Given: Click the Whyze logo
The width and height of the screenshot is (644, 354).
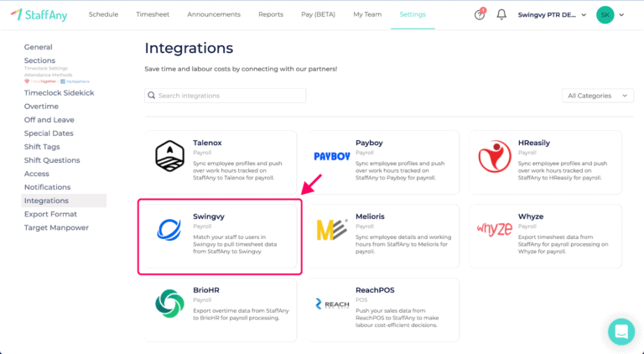Looking at the screenshot, I should click(495, 229).
